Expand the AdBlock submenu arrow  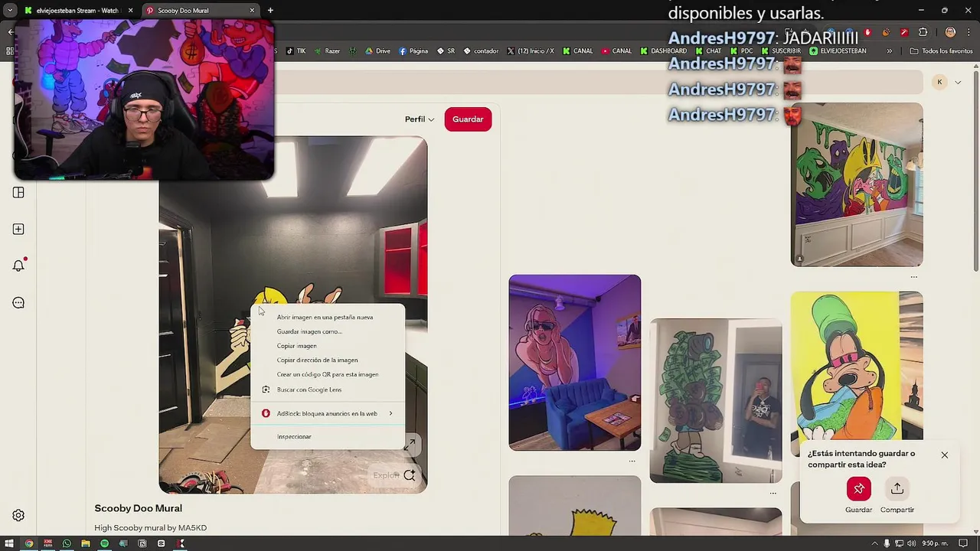pyautogui.click(x=390, y=413)
